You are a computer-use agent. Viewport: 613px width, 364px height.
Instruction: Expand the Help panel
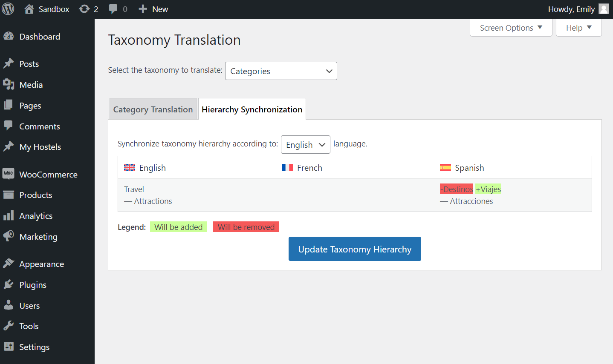click(579, 28)
